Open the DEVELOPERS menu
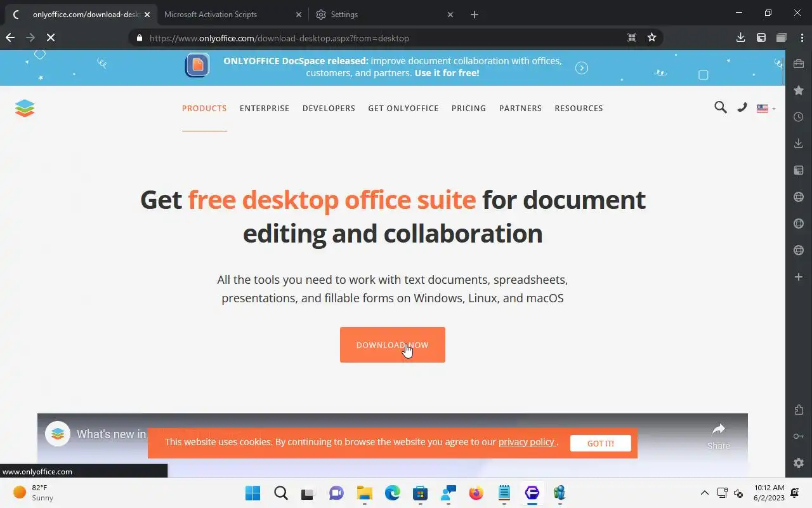The image size is (812, 508). tap(329, 109)
